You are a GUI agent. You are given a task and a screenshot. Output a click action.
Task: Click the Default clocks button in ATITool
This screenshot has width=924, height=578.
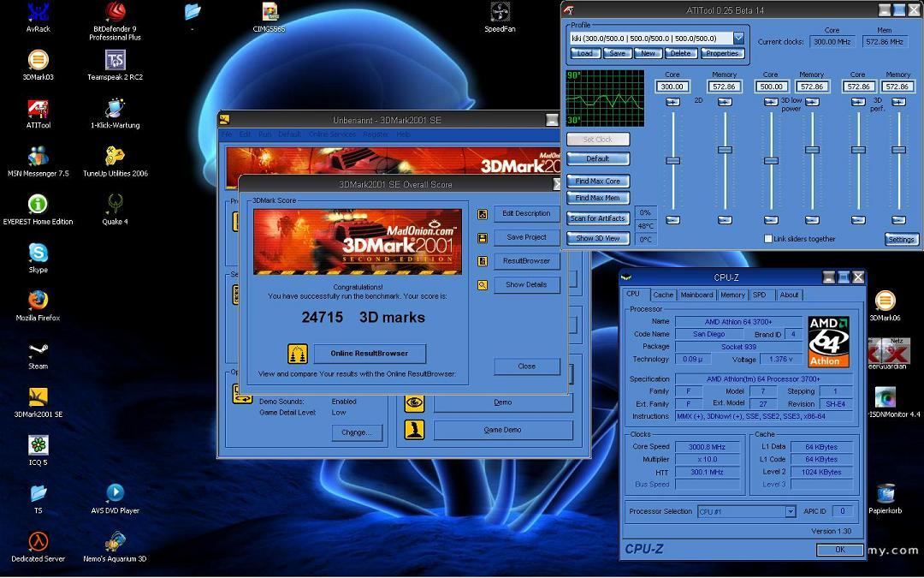[x=597, y=158]
